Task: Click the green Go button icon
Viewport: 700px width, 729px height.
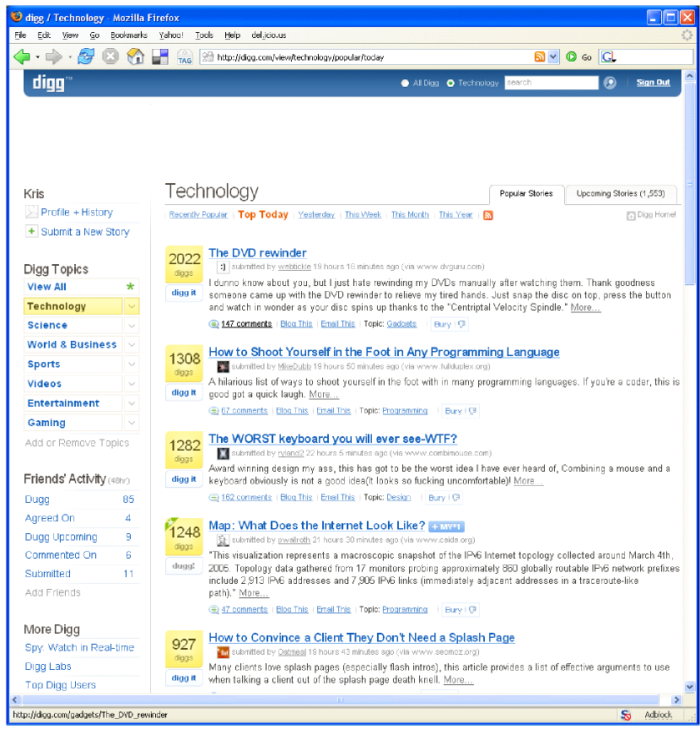Action: click(x=571, y=57)
